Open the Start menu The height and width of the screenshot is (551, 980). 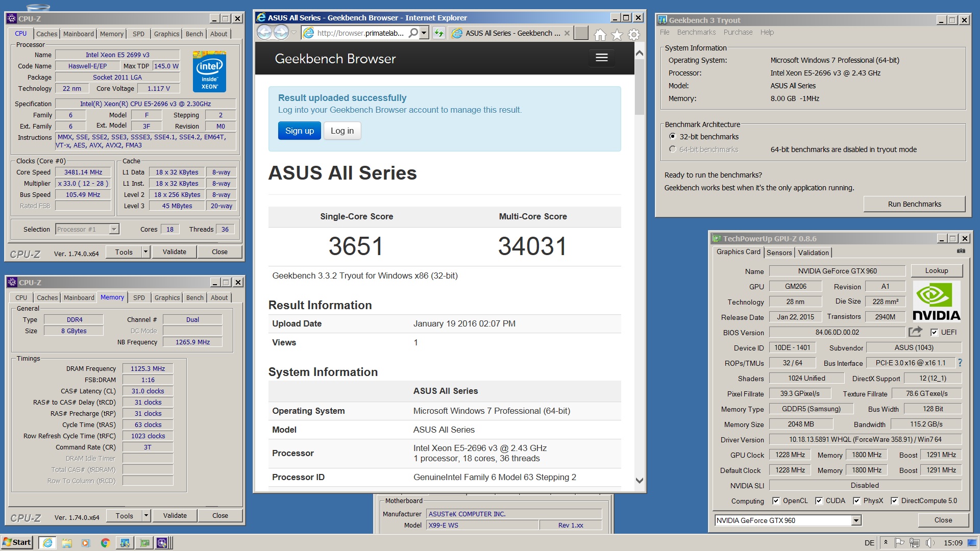tap(17, 542)
